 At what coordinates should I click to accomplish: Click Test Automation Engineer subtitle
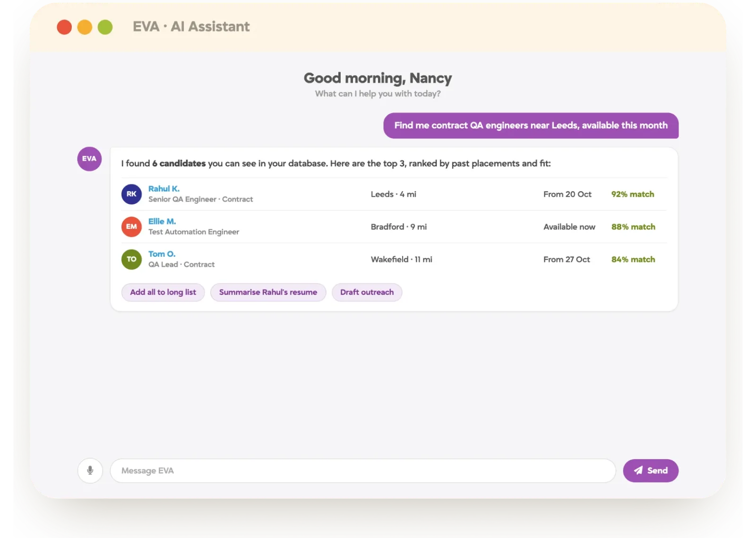tap(193, 232)
